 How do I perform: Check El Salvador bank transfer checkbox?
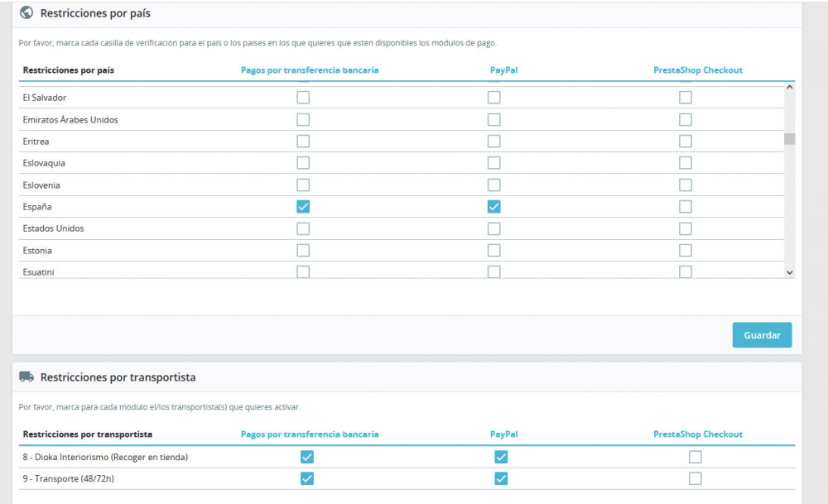tap(303, 98)
